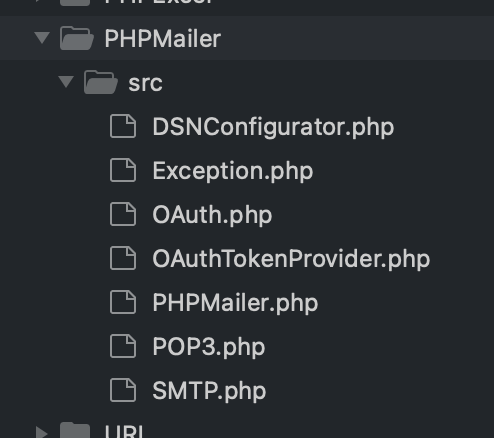Click the src folder icon
The height and width of the screenshot is (438, 494).
pyautogui.click(x=101, y=82)
